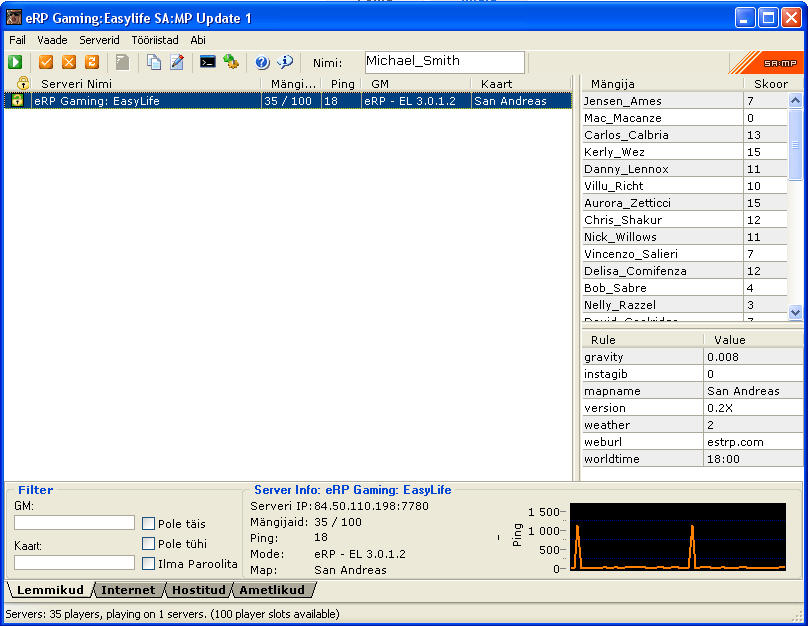Open the Remote Console icon

(208, 62)
